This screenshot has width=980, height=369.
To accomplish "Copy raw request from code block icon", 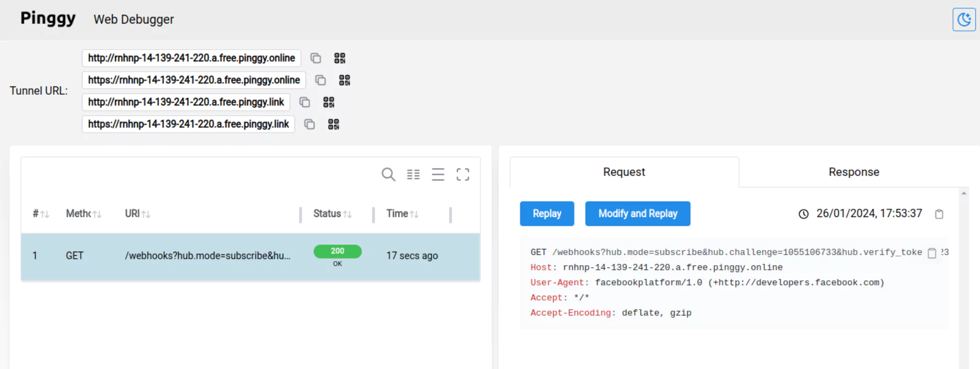I will 932,253.
